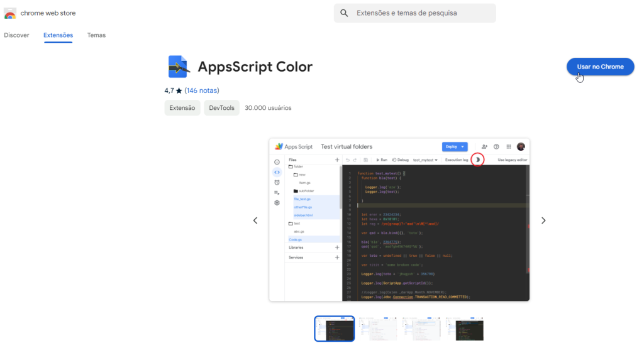Open the Discover tab

(16, 35)
